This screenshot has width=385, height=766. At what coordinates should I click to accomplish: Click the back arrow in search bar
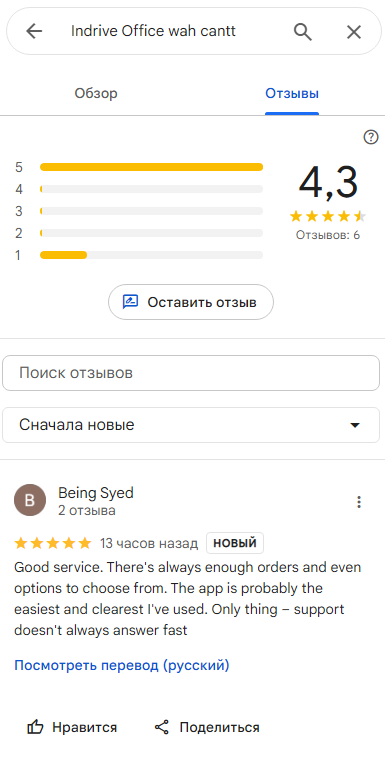[x=34, y=32]
